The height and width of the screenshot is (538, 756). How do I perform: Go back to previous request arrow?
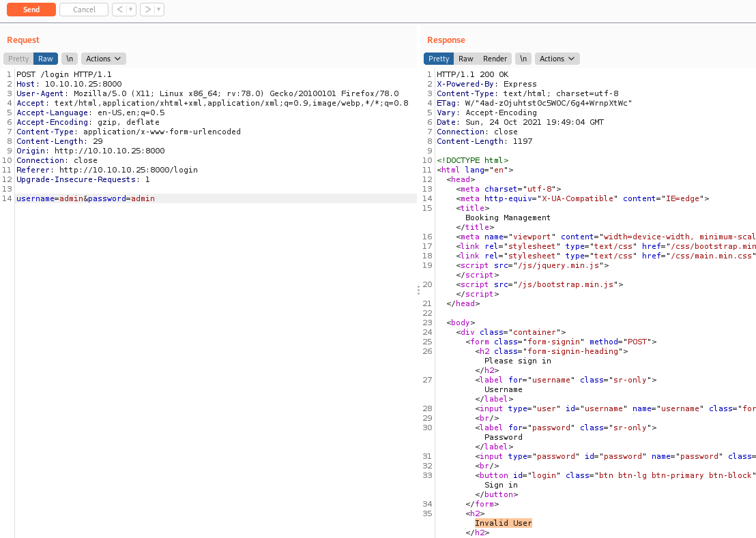[119, 10]
